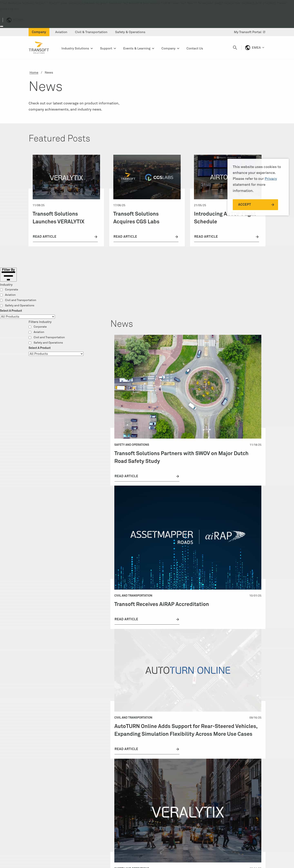The image size is (294, 868).
Task: Enable Safety and Operations under Filters Industry
Action: click(x=30, y=343)
